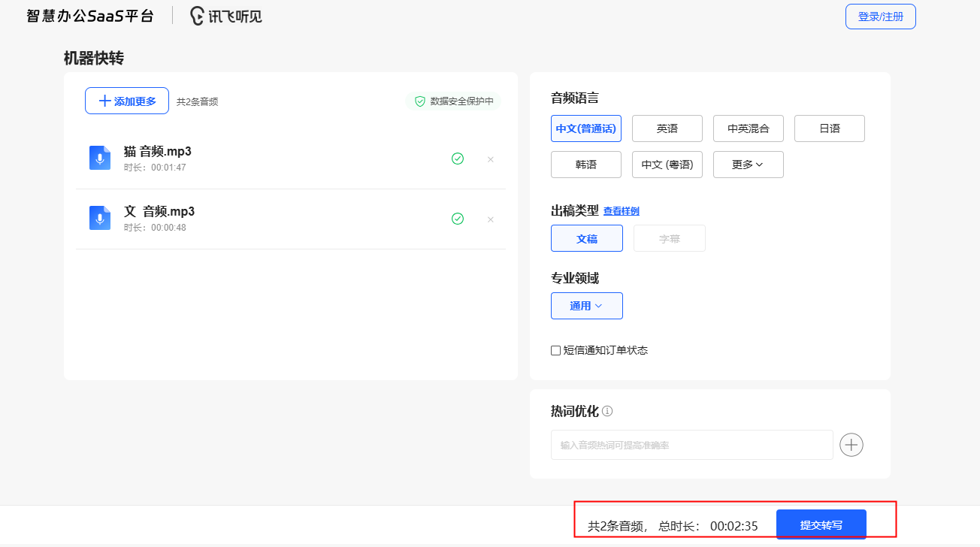
Task: Select 日语 audio language
Action: click(830, 128)
